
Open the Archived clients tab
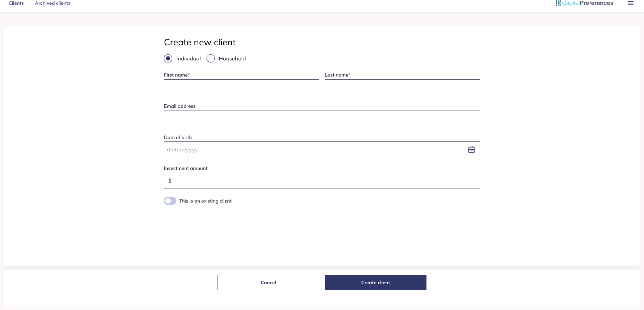click(53, 3)
